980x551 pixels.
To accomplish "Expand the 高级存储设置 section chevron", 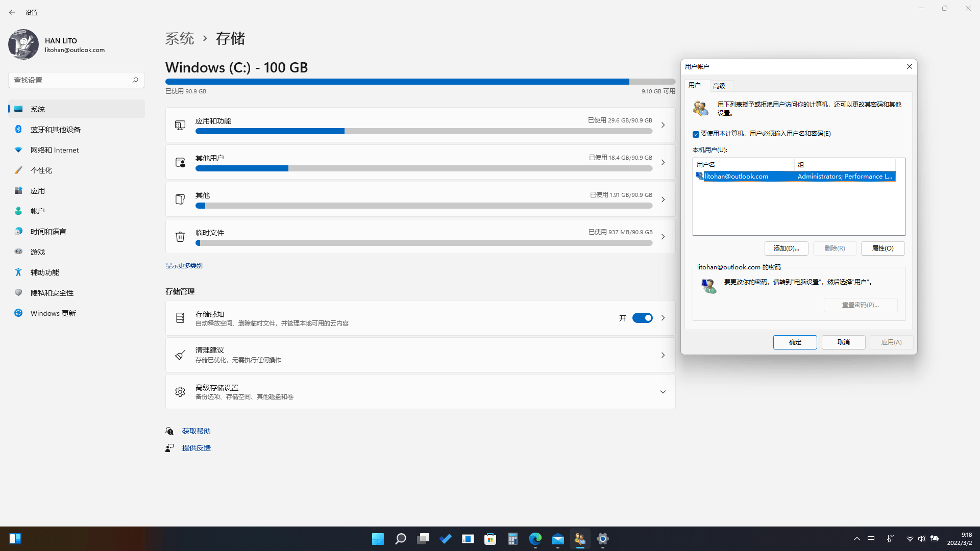I will pyautogui.click(x=663, y=392).
